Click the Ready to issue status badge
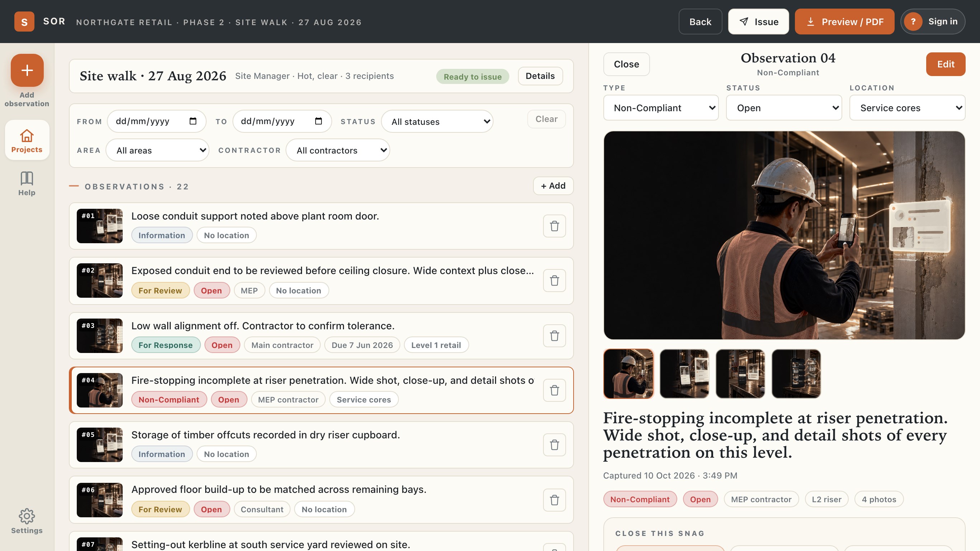Image resolution: width=980 pixels, height=551 pixels. pos(472,76)
